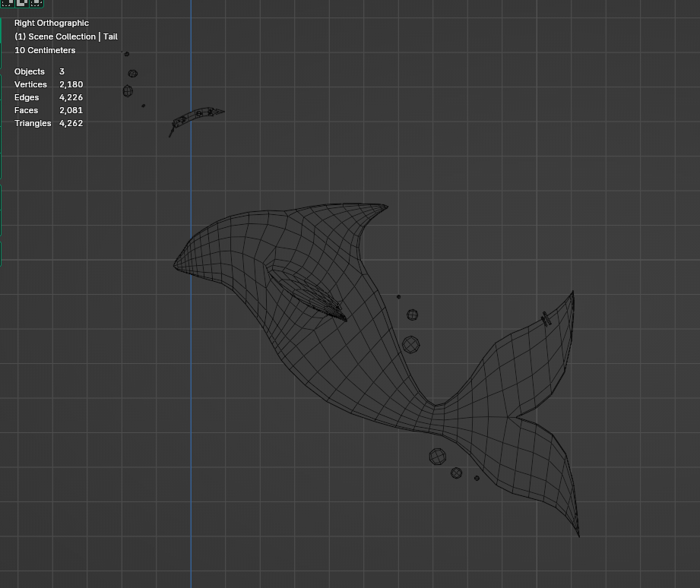Select the largest bubble below the tail
The height and width of the screenshot is (588, 700).
pos(437,456)
